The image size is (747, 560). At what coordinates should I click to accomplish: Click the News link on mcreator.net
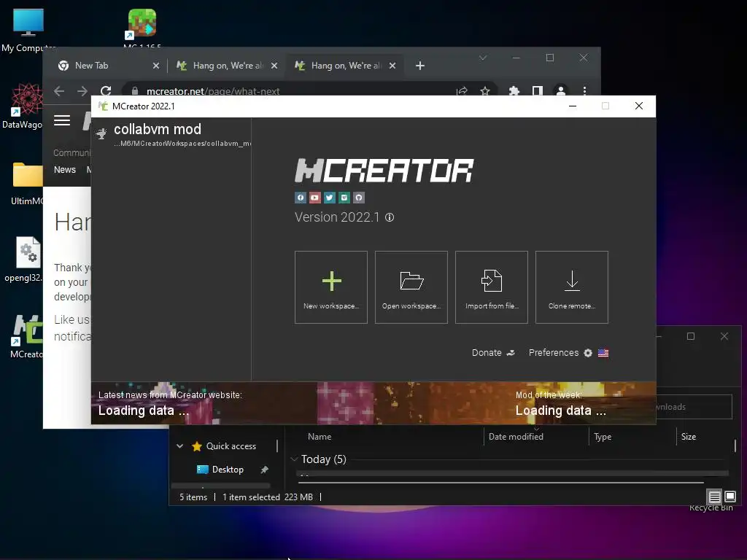point(65,170)
